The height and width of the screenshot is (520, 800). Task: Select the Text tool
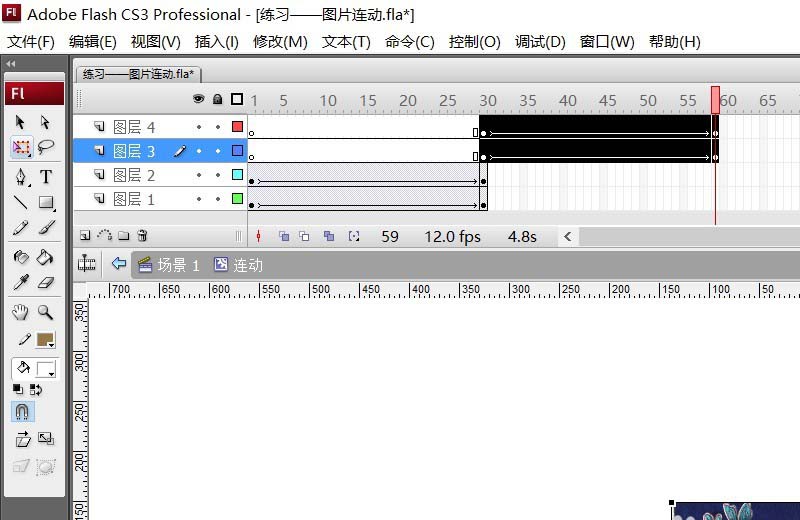pos(46,177)
